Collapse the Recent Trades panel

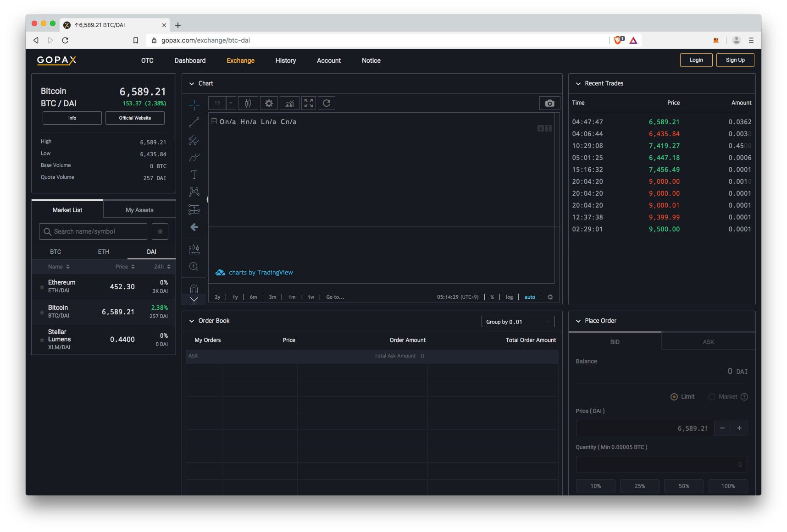[x=578, y=84]
